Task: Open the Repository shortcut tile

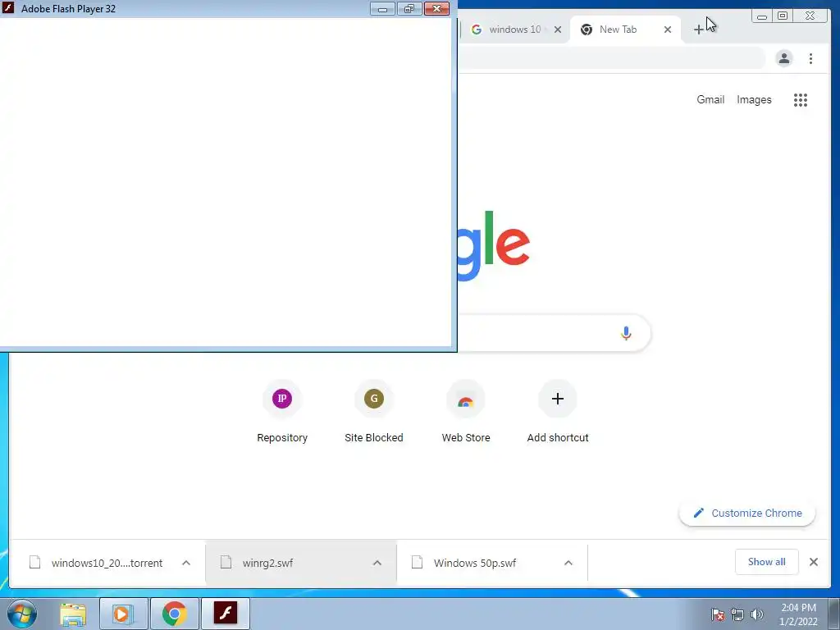Action: pos(282,412)
